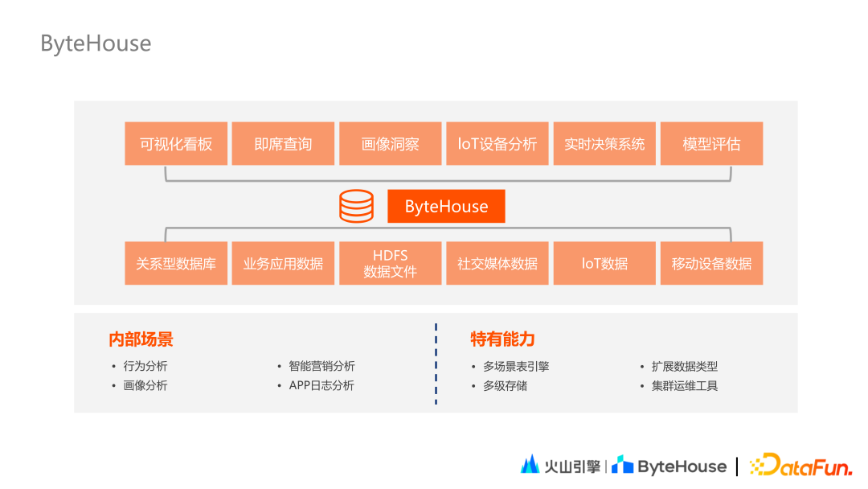The height and width of the screenshot is (489, 868).
Task: Click the 即席查询 button
Action: pyautogui.click(x=283, y=143)
